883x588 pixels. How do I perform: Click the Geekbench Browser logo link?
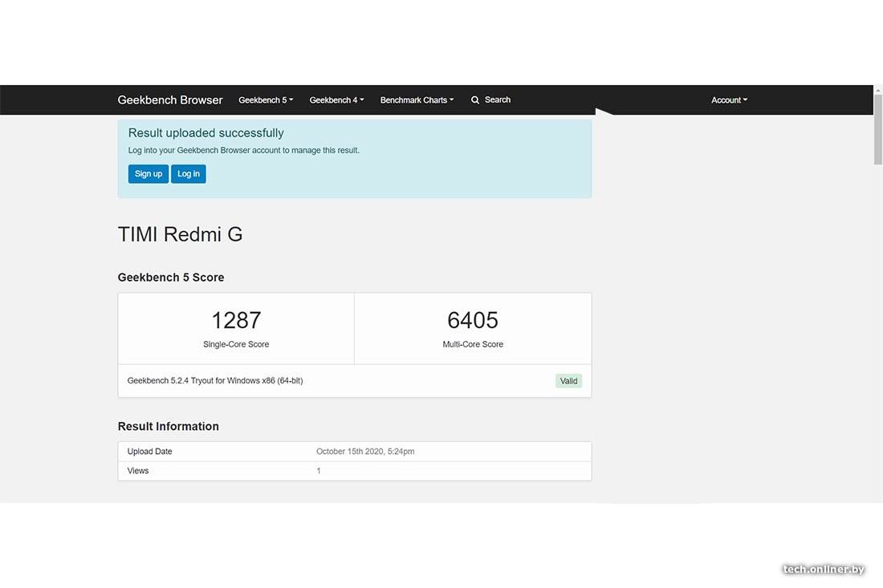[x=170, y=100]
